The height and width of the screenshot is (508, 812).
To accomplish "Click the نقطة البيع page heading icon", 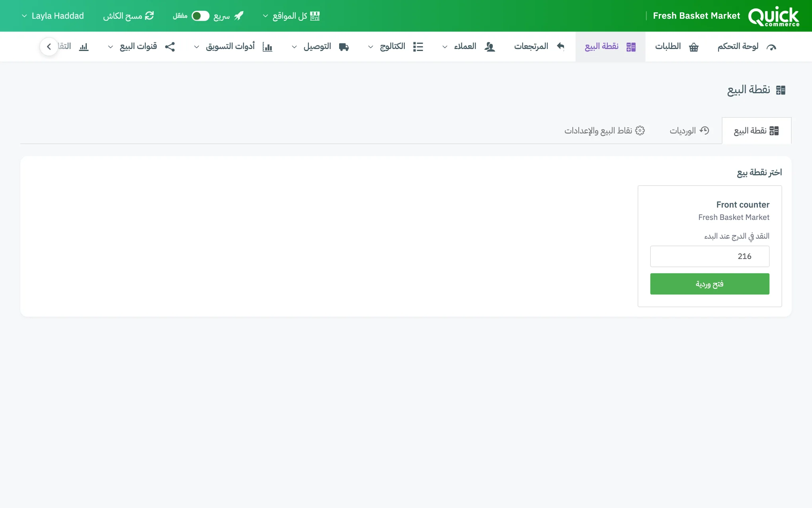I will tap(781, 90).
